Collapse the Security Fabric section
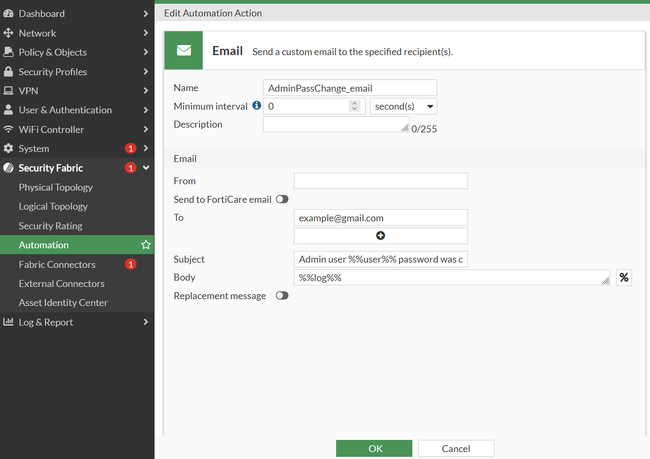 click(x=146, y=168)
